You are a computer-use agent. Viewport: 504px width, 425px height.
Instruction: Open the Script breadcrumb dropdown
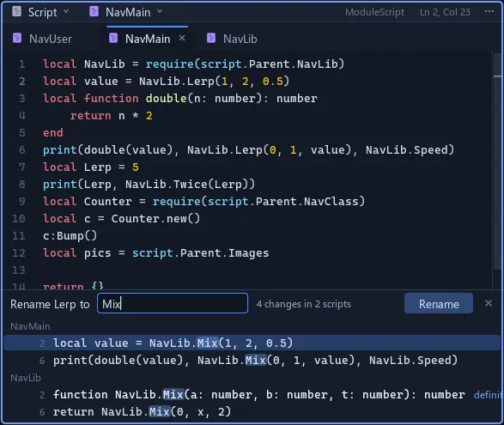[x=66, y=11]
